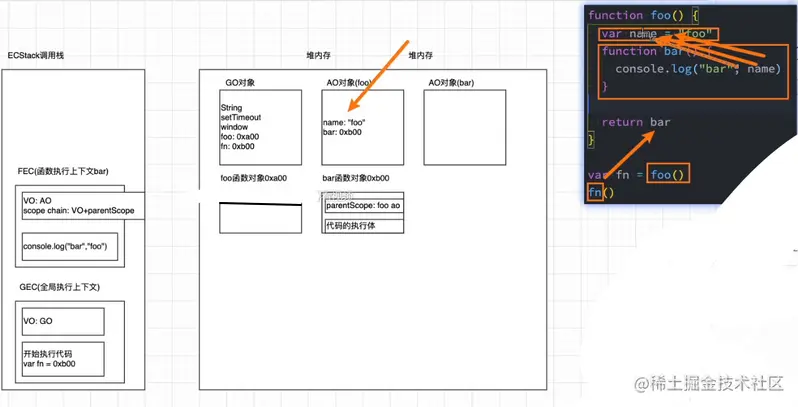Screen dimensions: 798x407
Task: Click the FEC(函数执行上下文bar) label
Action: 63,172
